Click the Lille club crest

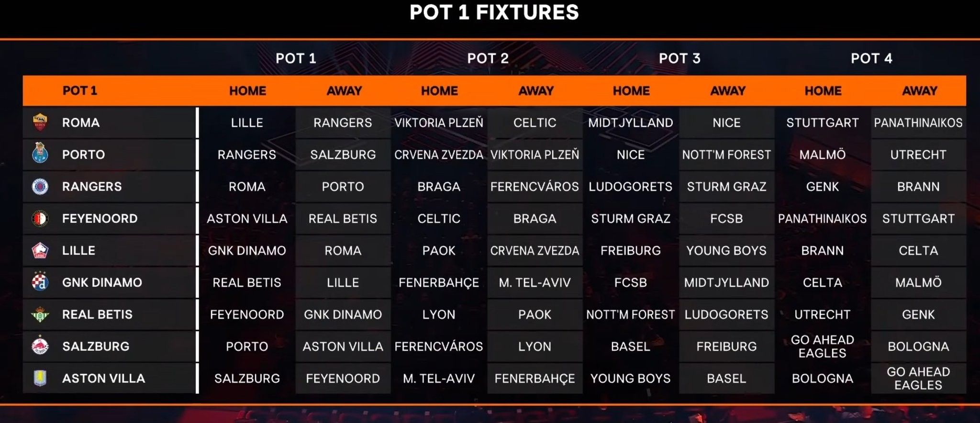pos(40,250)
